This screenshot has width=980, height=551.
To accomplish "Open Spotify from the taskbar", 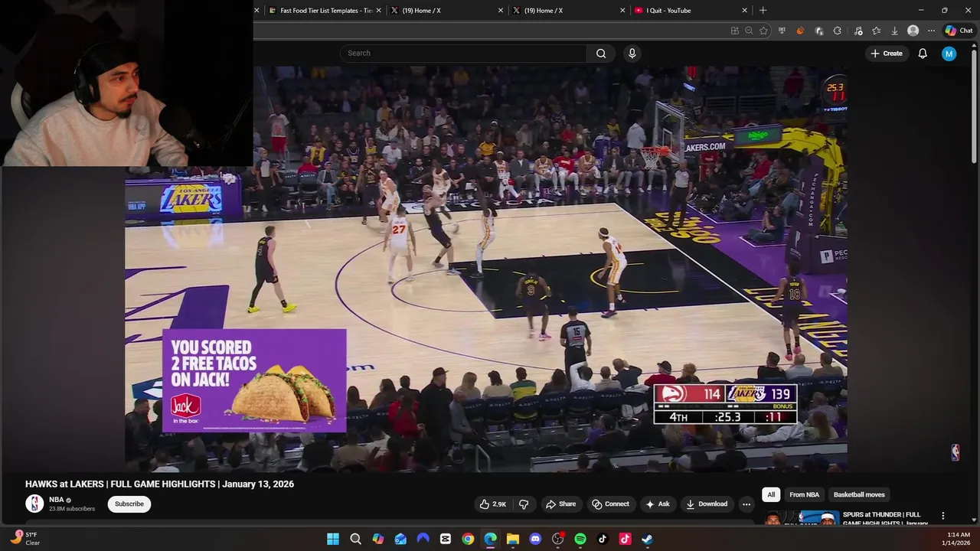I will pyautogui.click(x=580, y=539).
